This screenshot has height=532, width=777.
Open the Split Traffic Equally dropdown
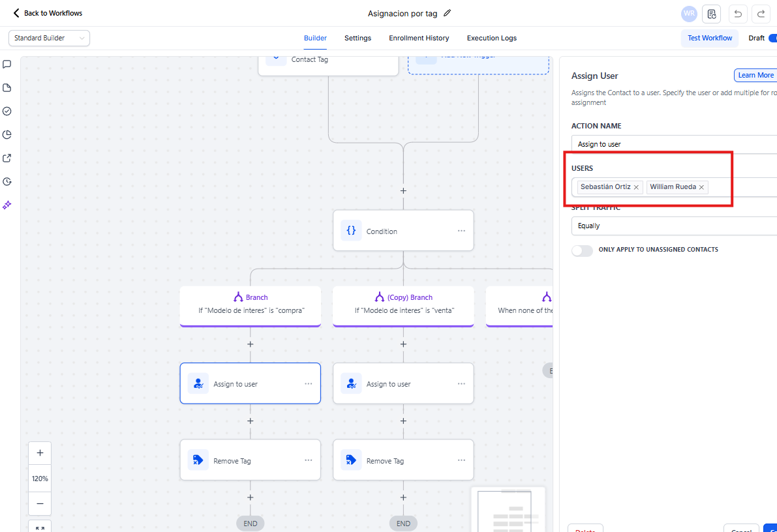coord(673,226)
